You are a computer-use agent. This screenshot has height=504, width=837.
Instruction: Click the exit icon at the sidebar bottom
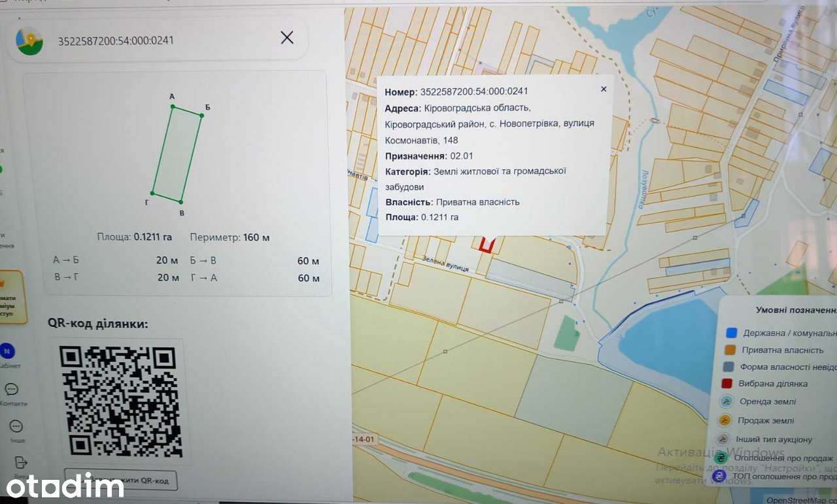click(x=20, y=463)
